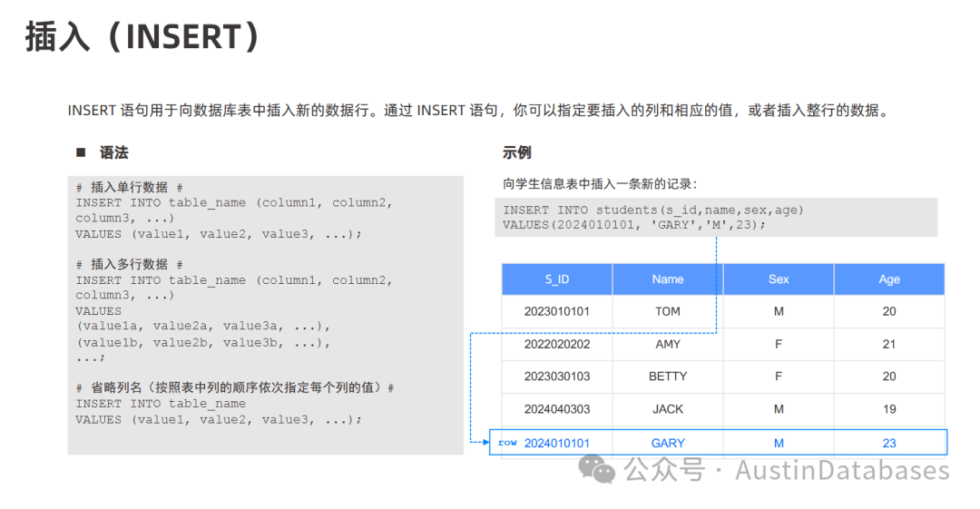Click the Sex column header
The image size is (980, 509).
tap(779, 279)
